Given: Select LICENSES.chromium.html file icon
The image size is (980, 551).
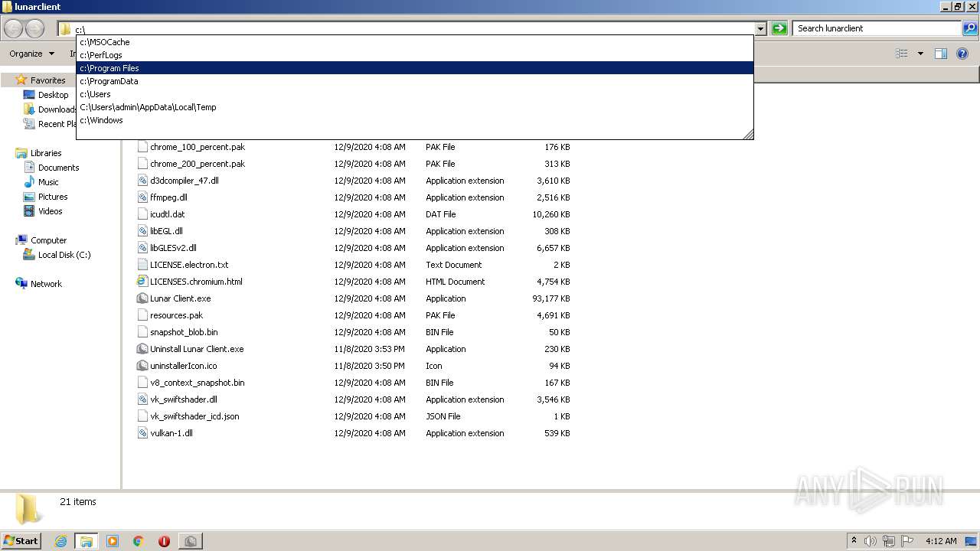Looking at the screenshot, I should point(142,282).
